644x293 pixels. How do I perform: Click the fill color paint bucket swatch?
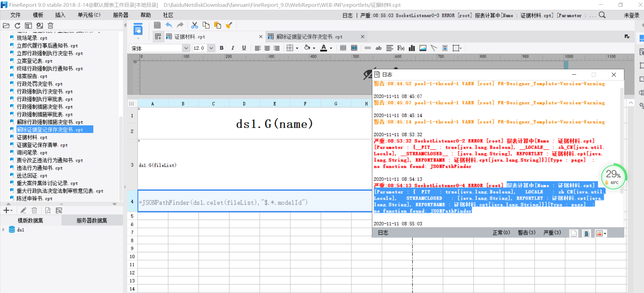click(307, 48)
